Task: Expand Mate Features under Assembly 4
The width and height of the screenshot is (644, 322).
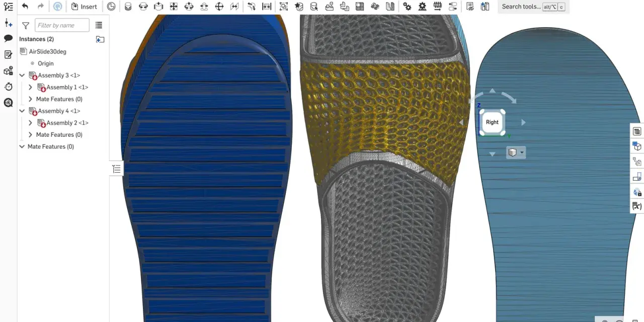Action: click(x=31, y=135)
